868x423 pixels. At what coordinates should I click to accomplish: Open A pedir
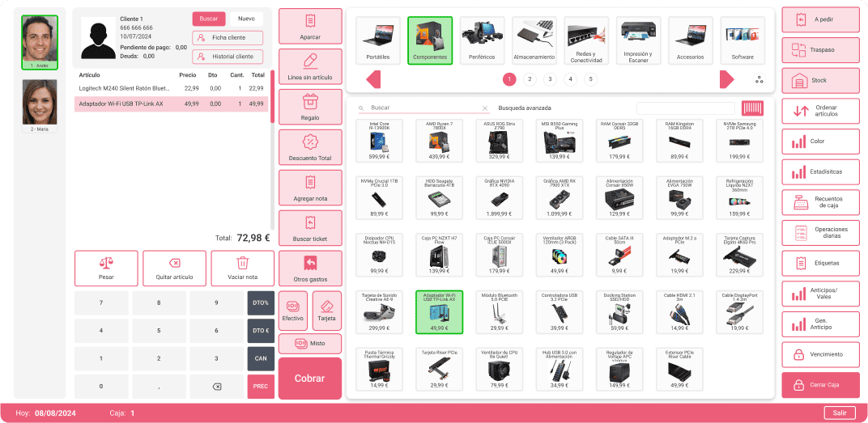point(820,19)
